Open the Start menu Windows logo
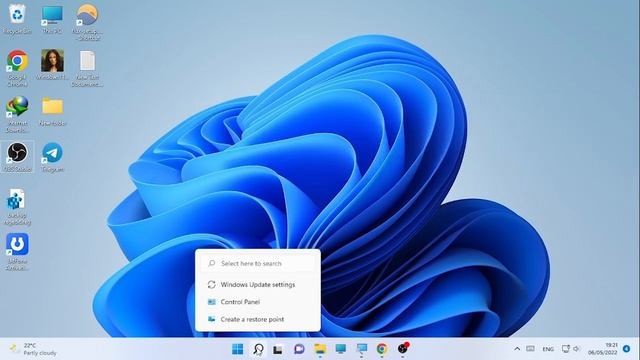Image resolution: width=640 pixels, height=360 pixels. coord(238,349)
